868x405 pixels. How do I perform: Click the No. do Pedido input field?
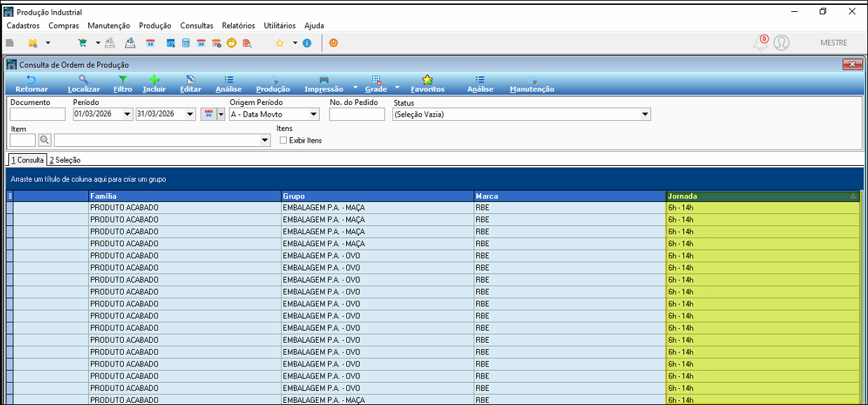click(x=357, y=114)
